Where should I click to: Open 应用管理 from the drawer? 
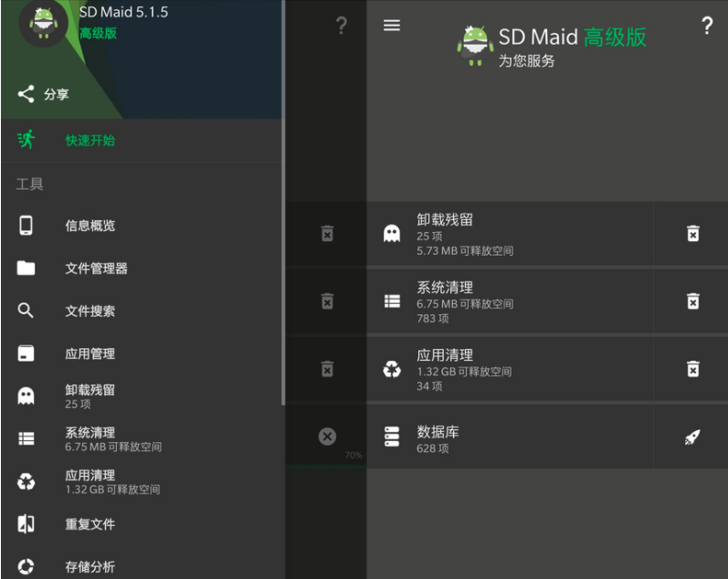pos(142,353)
